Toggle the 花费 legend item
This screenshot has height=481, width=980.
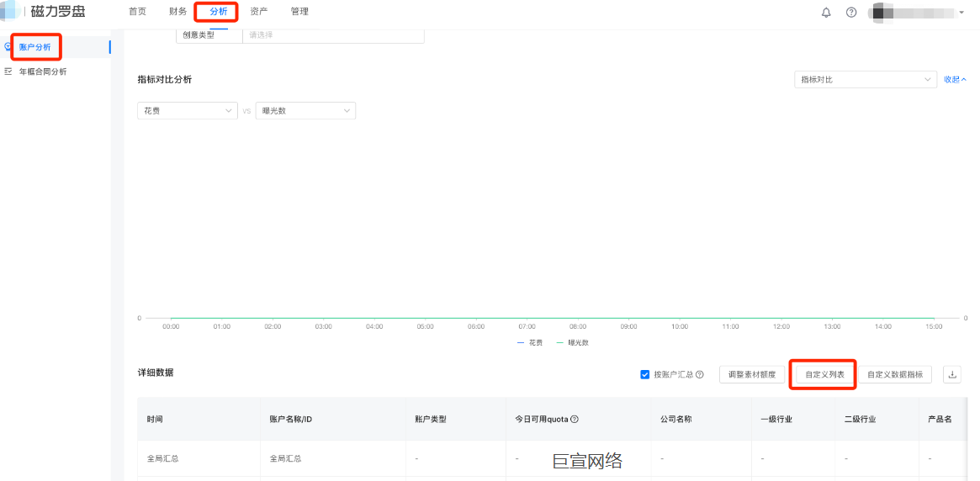click(530, 343)
